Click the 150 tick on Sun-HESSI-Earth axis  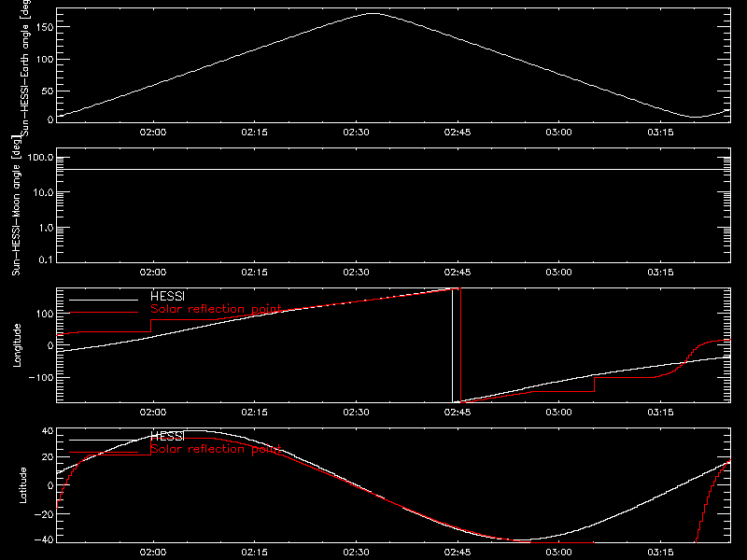(x=44, y=28)
